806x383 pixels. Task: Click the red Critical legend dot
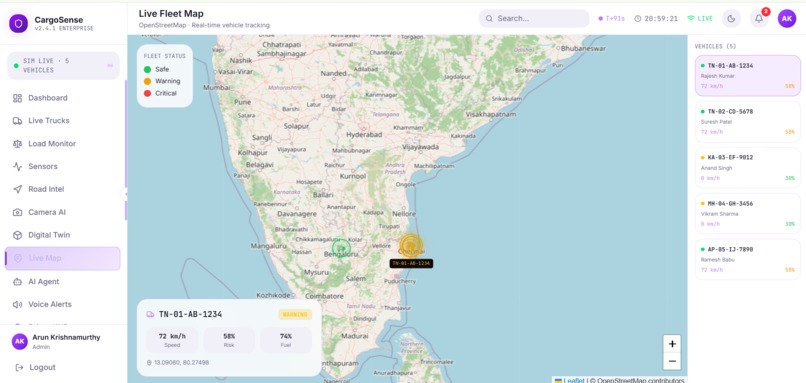148,94
